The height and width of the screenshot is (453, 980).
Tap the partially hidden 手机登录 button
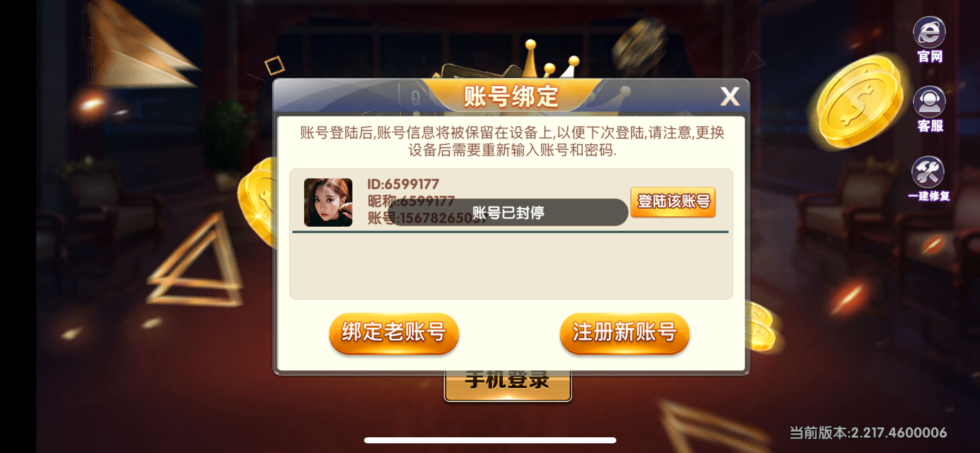[x=508, y=385]
